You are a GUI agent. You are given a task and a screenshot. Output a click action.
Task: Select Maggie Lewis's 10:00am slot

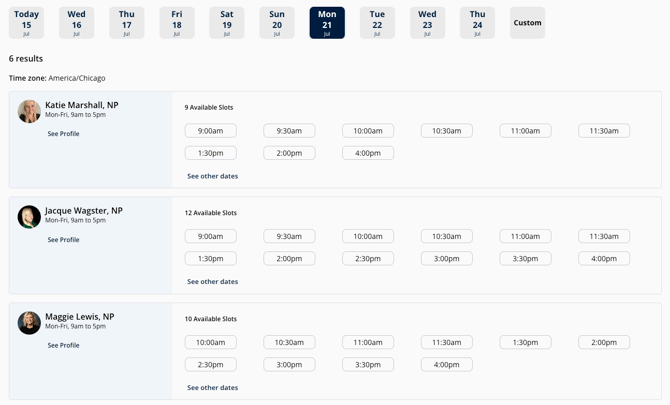(x=210, y=343)
